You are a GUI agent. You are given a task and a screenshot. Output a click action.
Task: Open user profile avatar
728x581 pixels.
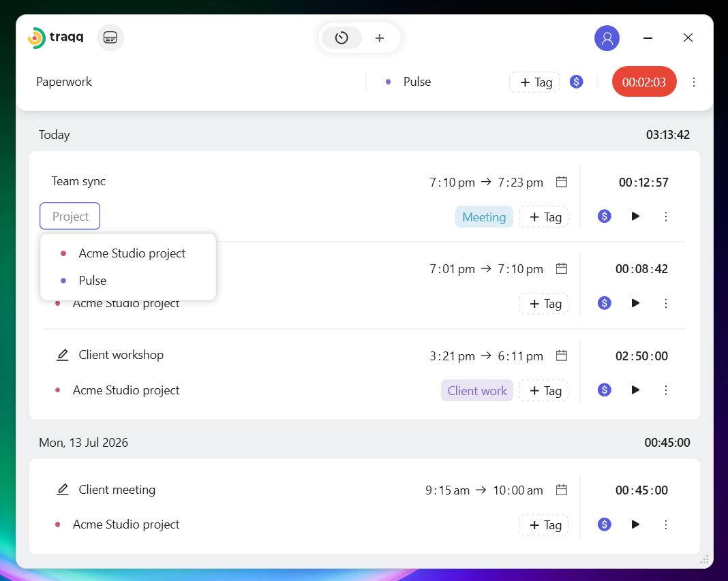[x=607, y=38]
